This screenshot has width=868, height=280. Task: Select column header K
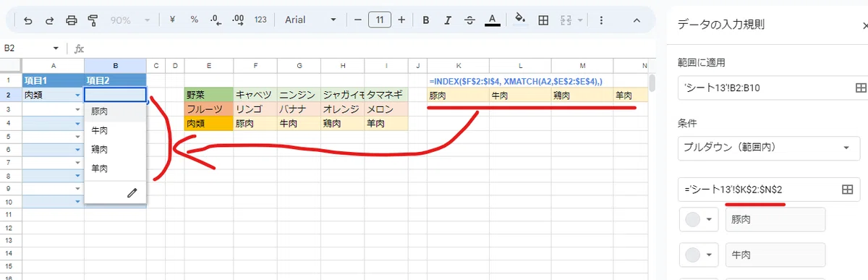(x=457, y=66)
